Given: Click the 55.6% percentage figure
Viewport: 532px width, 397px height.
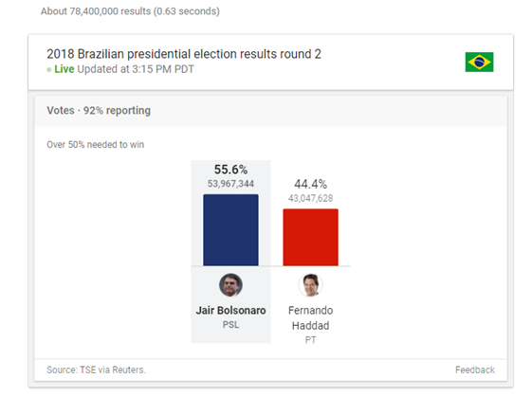Looking at the screenshot, I should tap(230, 170).
